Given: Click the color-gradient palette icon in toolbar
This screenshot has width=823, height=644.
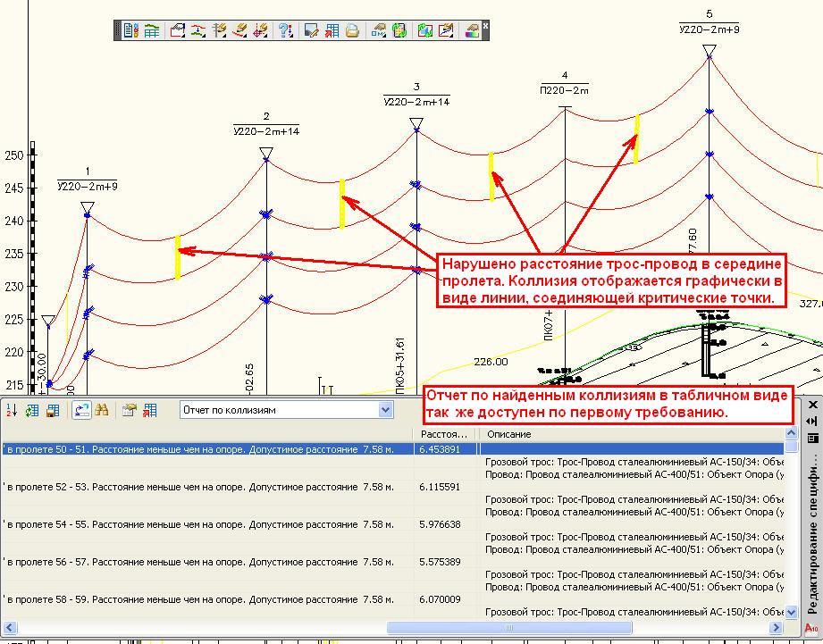Looking at the screenshot, I should point(473,30).
